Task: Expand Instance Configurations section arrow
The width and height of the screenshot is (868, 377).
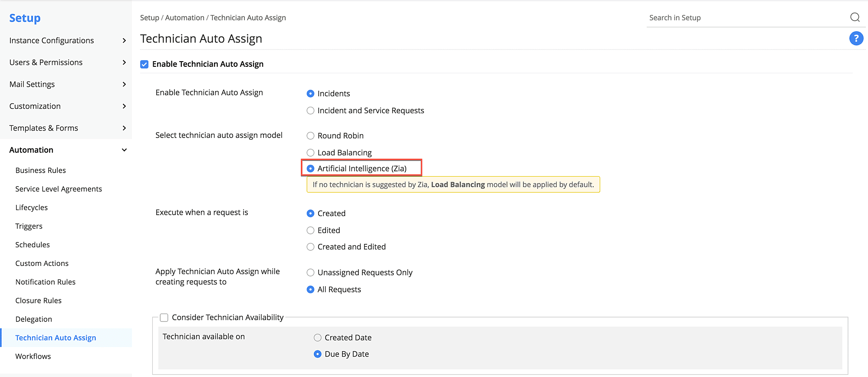Action: click(124, 40)
